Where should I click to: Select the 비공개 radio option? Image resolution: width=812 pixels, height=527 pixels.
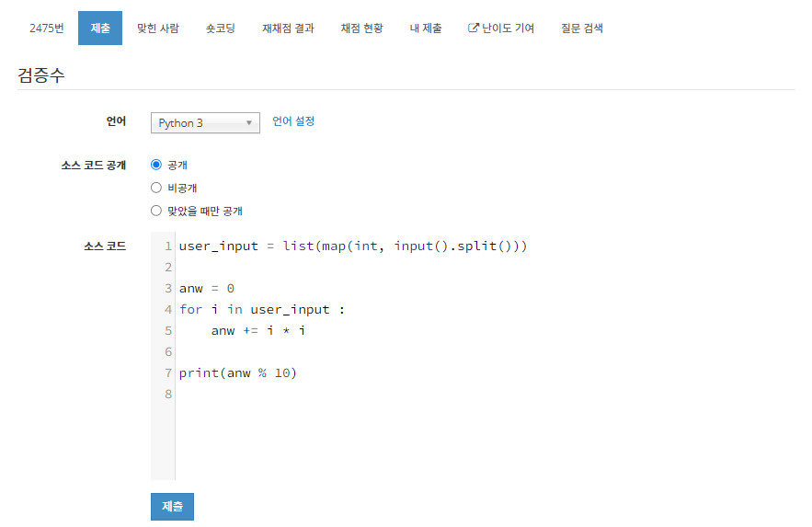(x=156, y=188)
